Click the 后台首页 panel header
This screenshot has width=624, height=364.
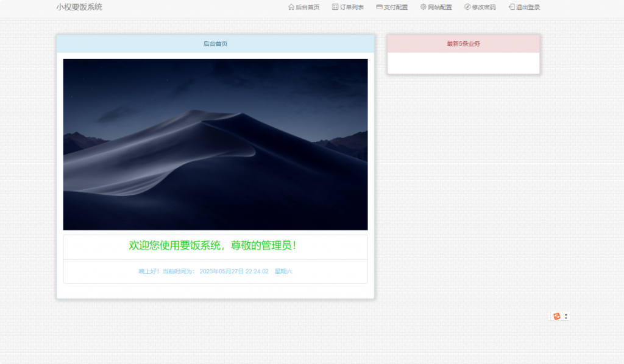[215, 44]
